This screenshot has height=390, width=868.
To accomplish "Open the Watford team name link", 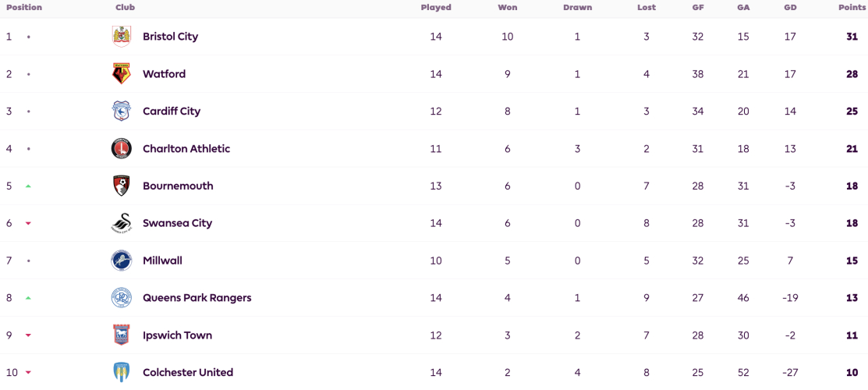I will click(165, 73).
